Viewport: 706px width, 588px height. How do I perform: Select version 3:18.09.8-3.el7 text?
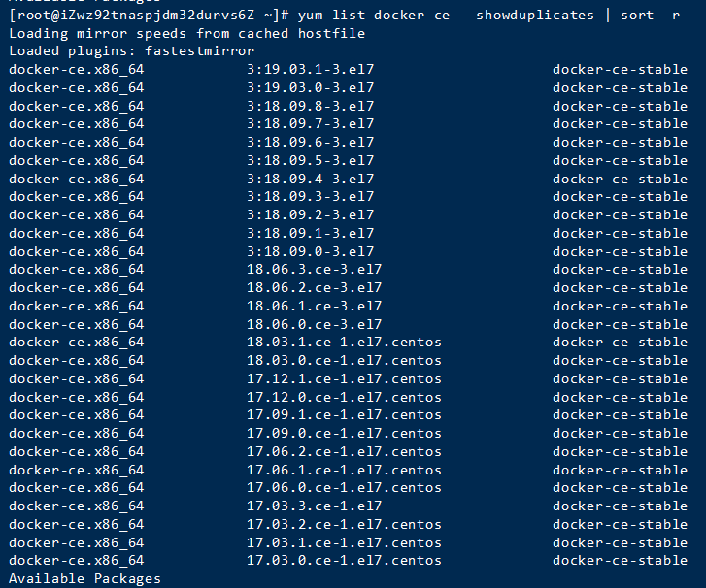310,106
